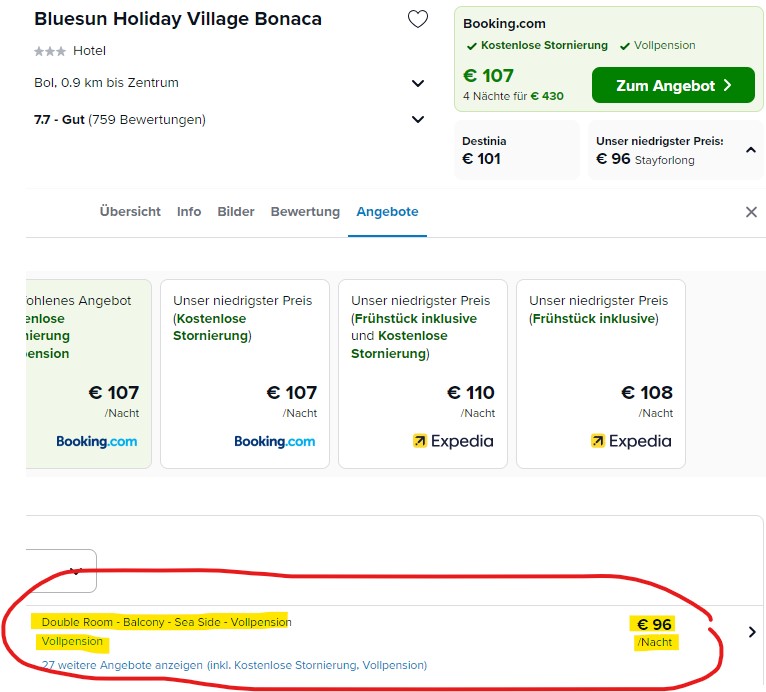Close the hotel details panel

pos(751,212)
